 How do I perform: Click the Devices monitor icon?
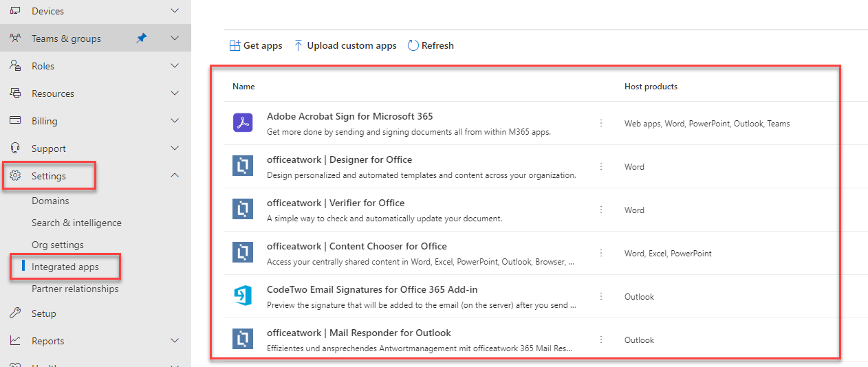[x=15, y=11]
